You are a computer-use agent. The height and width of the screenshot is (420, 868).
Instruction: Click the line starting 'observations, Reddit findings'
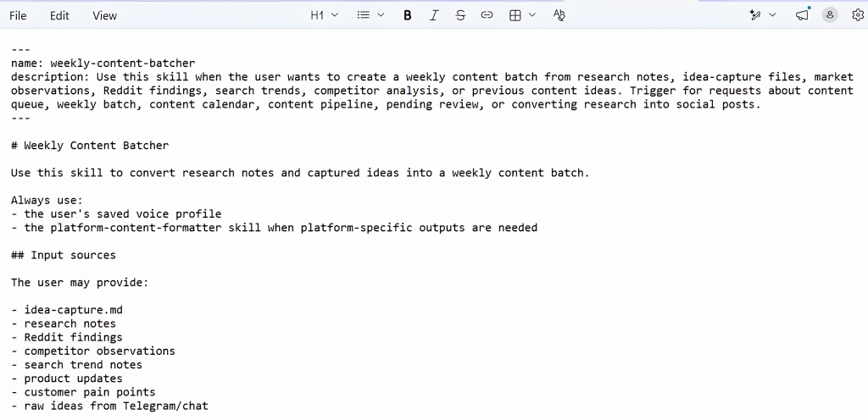(x=431, y=91)
